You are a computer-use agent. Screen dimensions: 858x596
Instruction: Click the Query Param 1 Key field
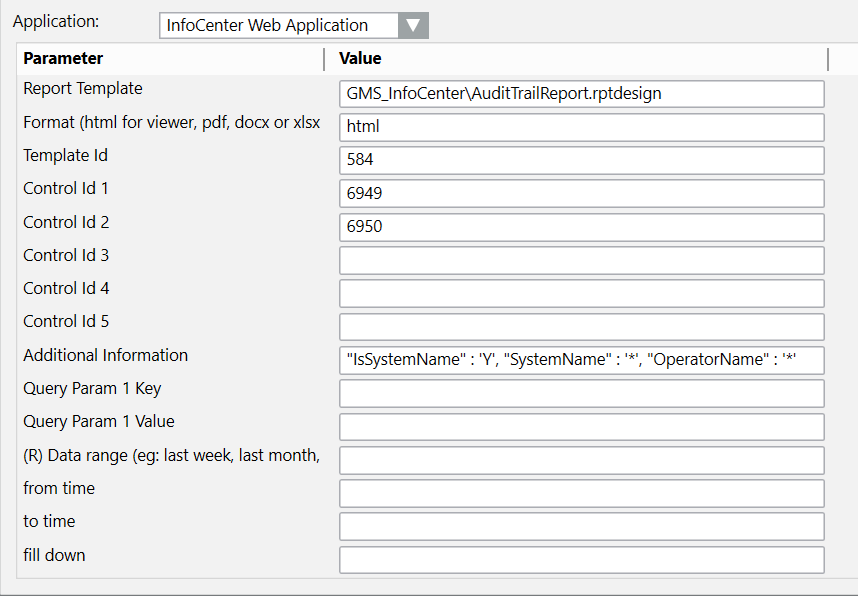581,393
